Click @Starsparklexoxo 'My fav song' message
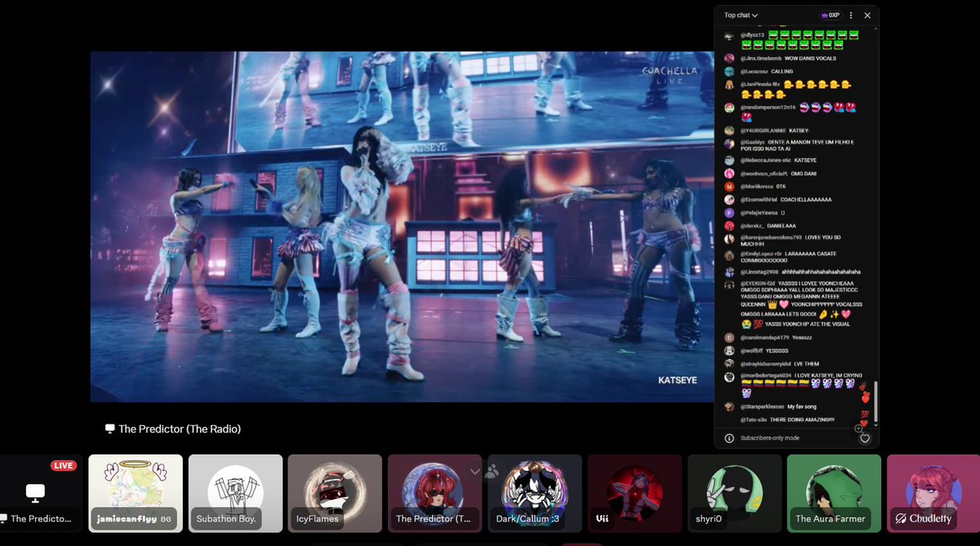Image resolution: width=980 pixels, height=546 pixels. tap(770, 406)
